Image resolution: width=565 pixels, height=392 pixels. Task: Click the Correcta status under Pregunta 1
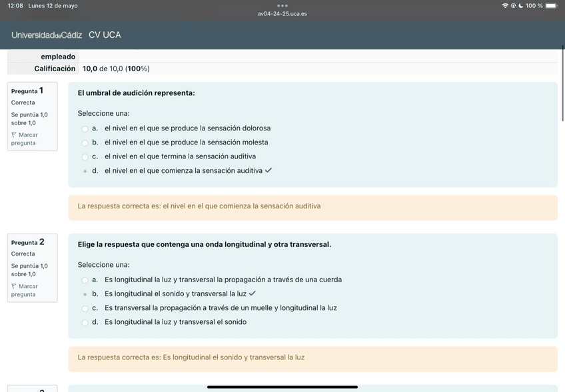(x=23, y=102)
